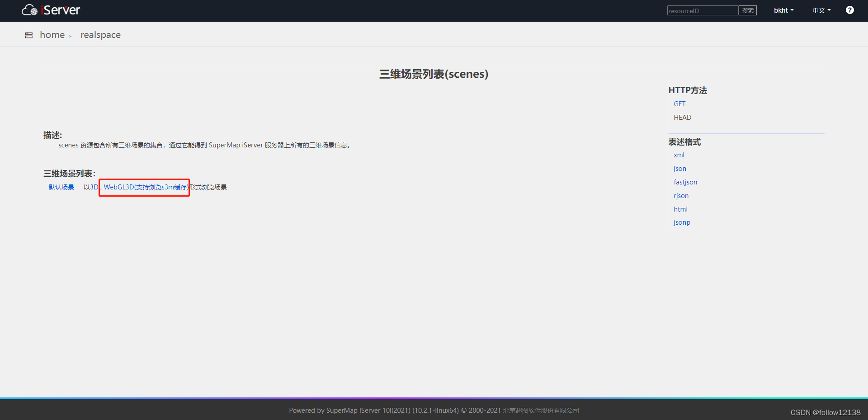
Task: Select the HEAD HTTP method link
Action: coord(682,117)
